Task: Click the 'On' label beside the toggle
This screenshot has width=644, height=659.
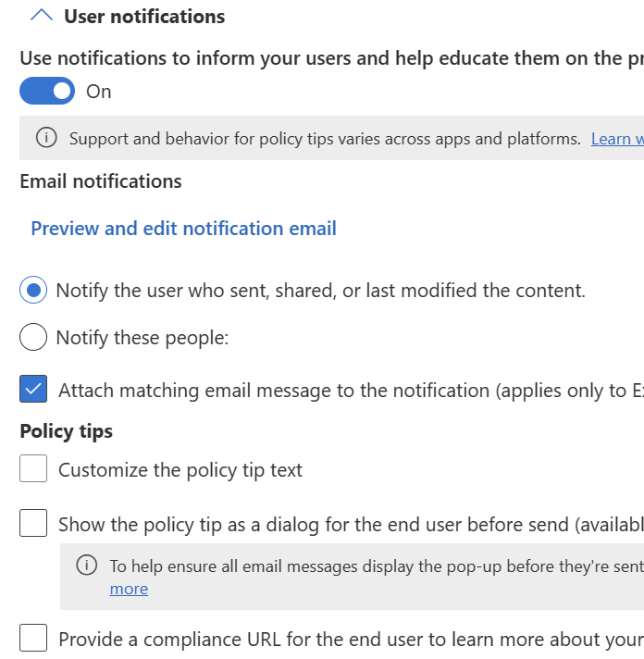Action: click(99, 91)
